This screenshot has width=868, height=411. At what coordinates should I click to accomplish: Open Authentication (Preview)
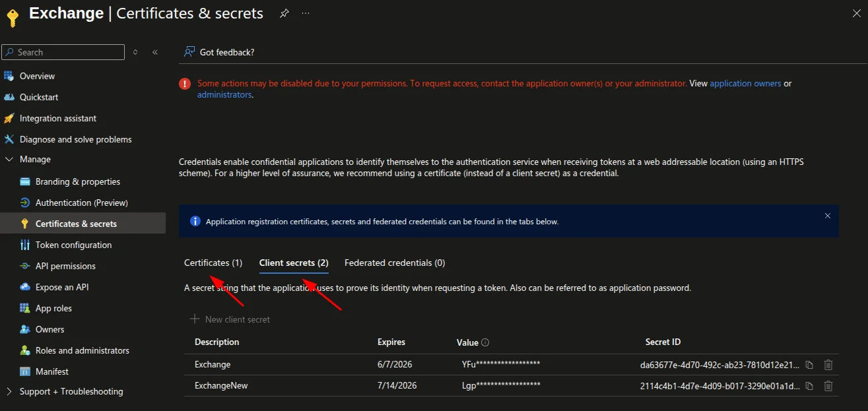click(x=82, y=203)
